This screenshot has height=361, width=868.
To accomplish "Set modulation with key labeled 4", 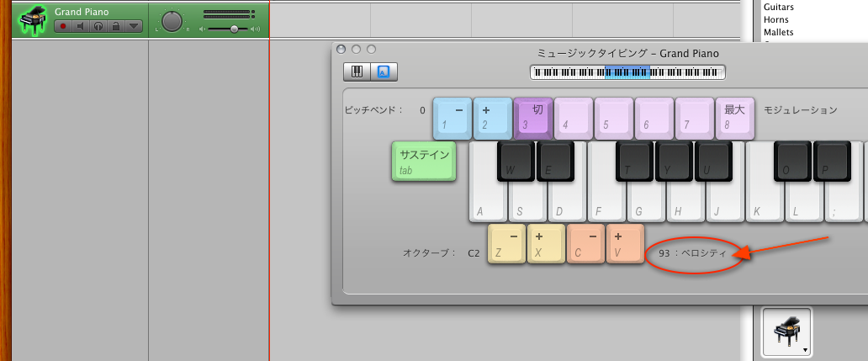I will point(574,118).
